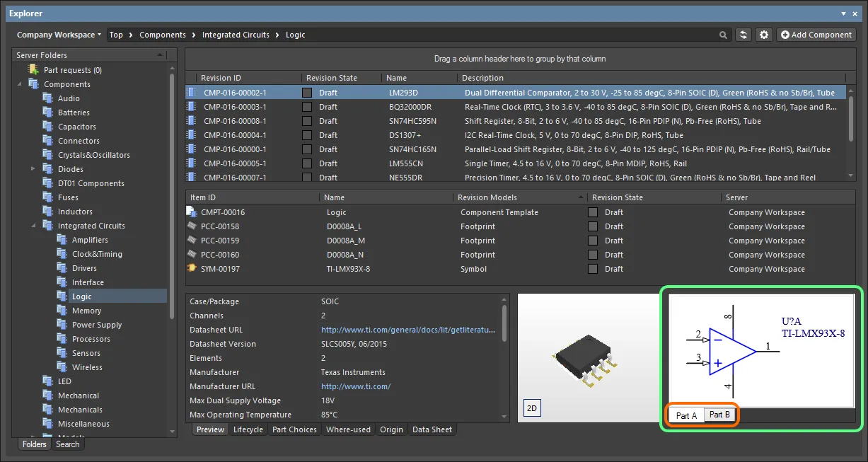This screenshot has height=462, width=868.
Task: Open settings via the gear icon
Action: [x=763, y=35]
